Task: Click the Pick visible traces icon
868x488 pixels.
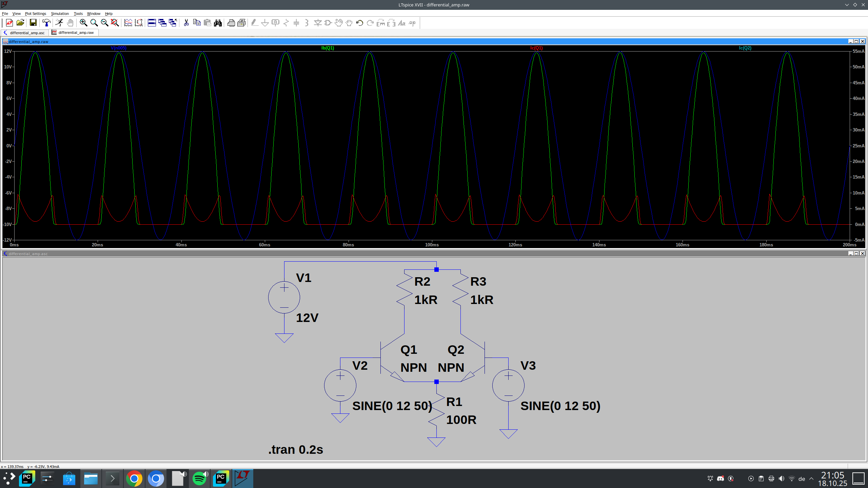Action: pyautogui.click(x=128, y=23)
